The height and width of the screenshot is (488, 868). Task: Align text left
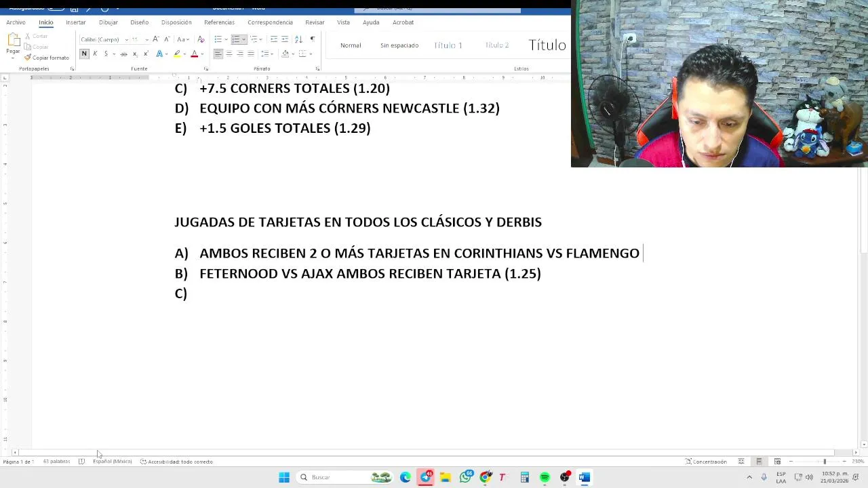[218, 54]
